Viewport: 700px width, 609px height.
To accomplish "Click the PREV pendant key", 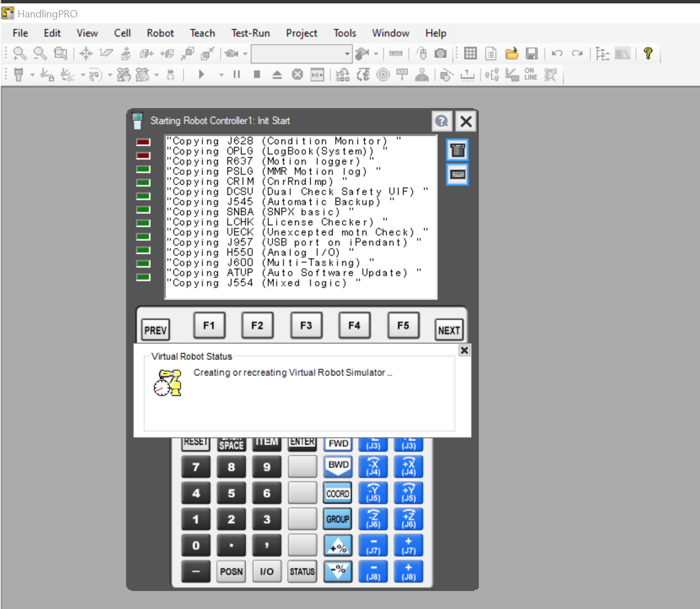I will (155, 330).
